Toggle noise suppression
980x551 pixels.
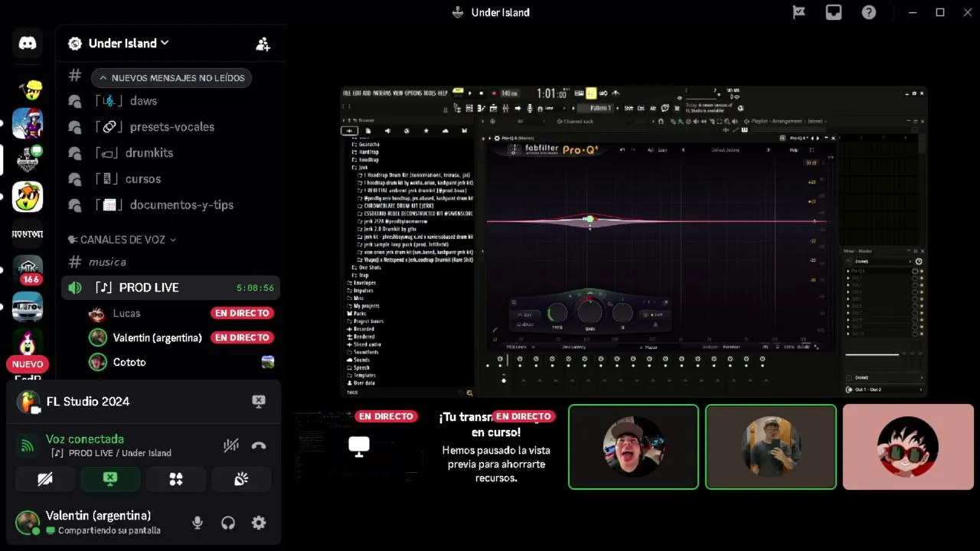point(230,445)
